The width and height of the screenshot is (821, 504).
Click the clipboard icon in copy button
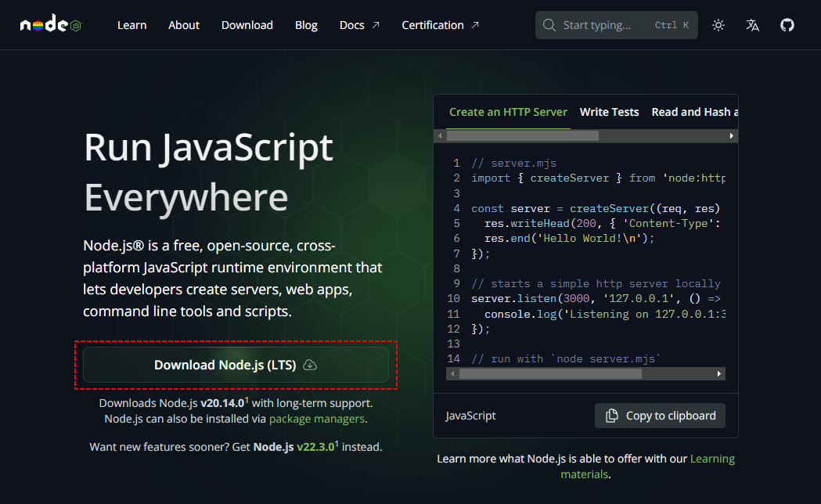(611, 416)
